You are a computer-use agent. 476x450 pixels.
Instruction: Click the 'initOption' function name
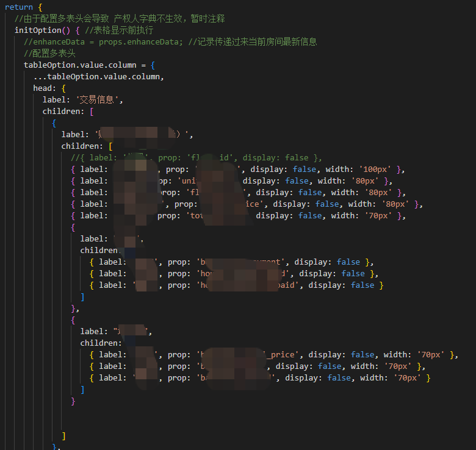[x=38, y=30]
